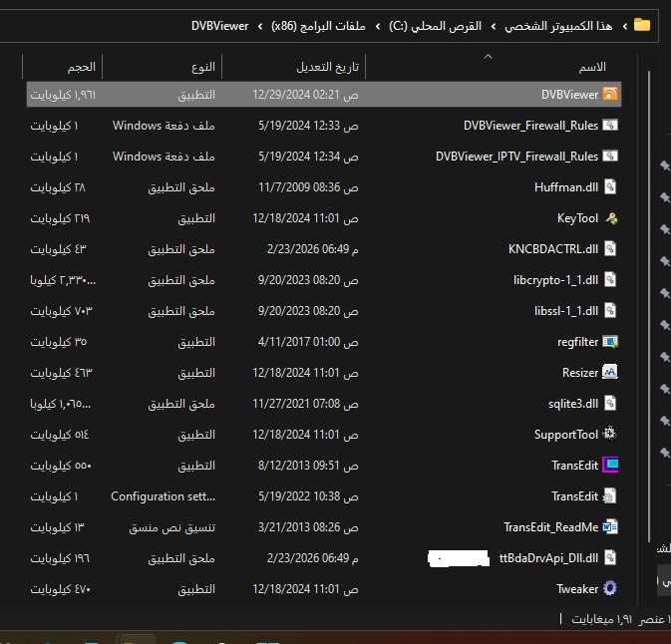Select the regfilter application icon
The width and height of the screenshot is (671, 644).
point(610,342)
